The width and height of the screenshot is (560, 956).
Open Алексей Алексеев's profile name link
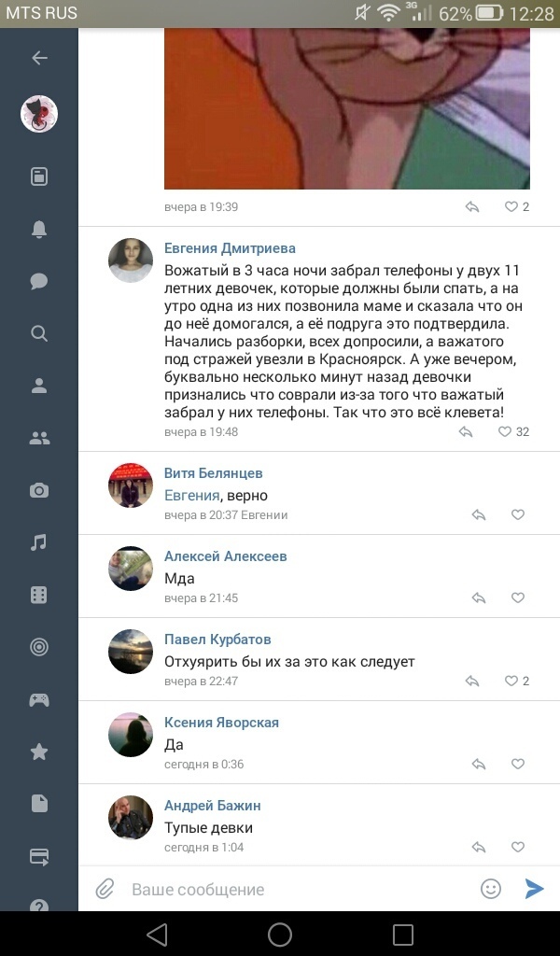(226, 556)
